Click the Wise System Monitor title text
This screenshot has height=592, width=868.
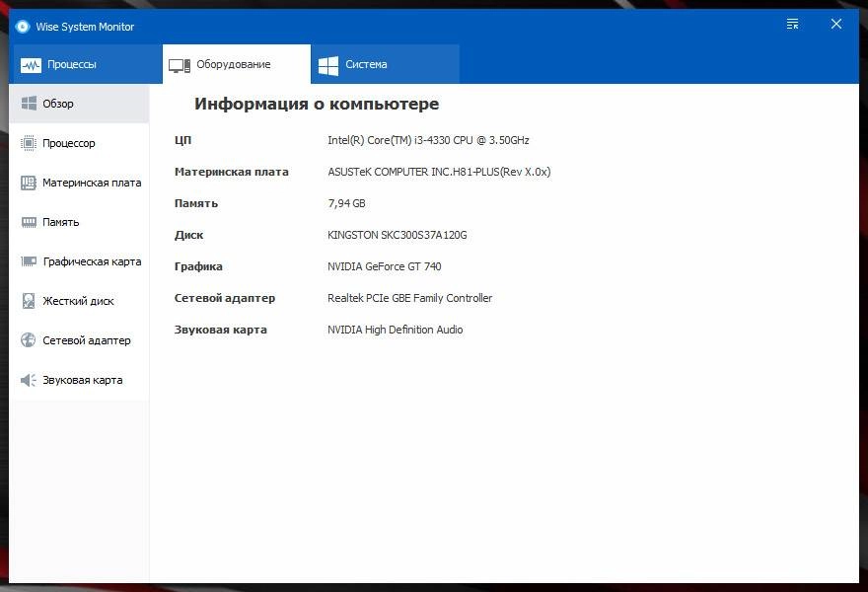(85, 27)
